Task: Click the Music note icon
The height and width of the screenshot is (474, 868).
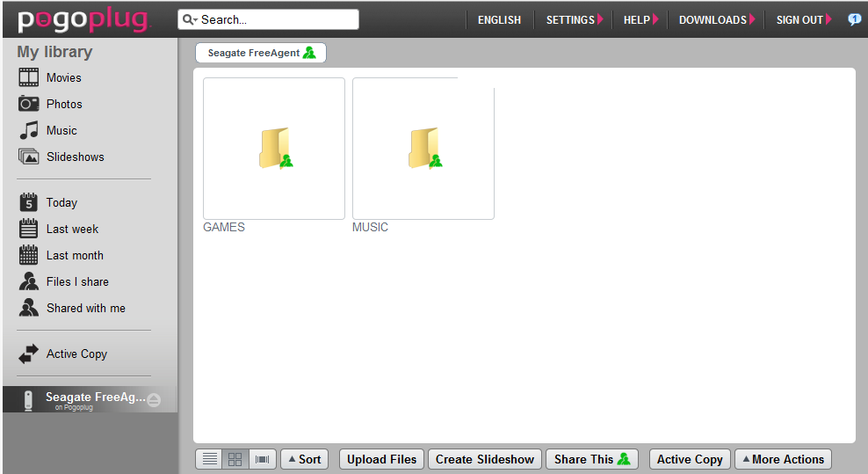Action: pos(29,130)
